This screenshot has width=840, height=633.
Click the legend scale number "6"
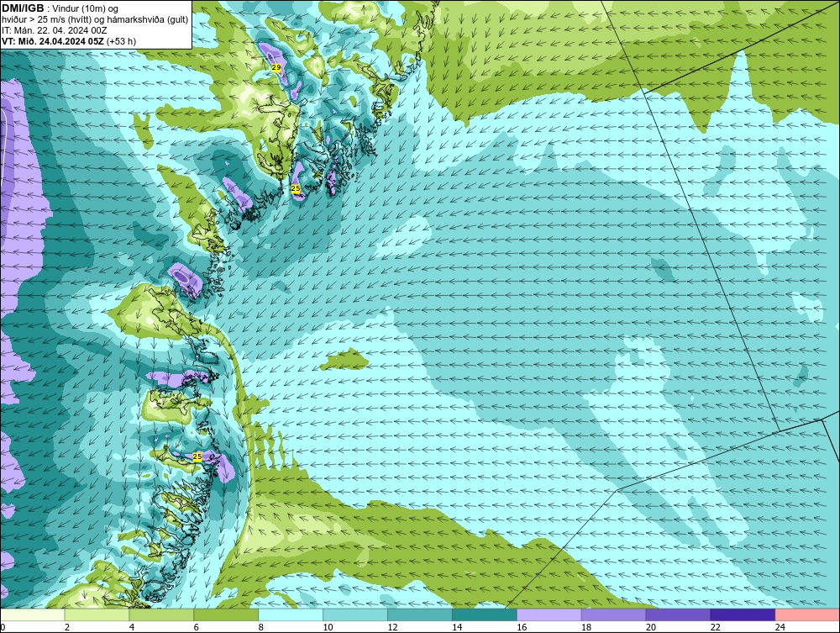click(196, 627)
